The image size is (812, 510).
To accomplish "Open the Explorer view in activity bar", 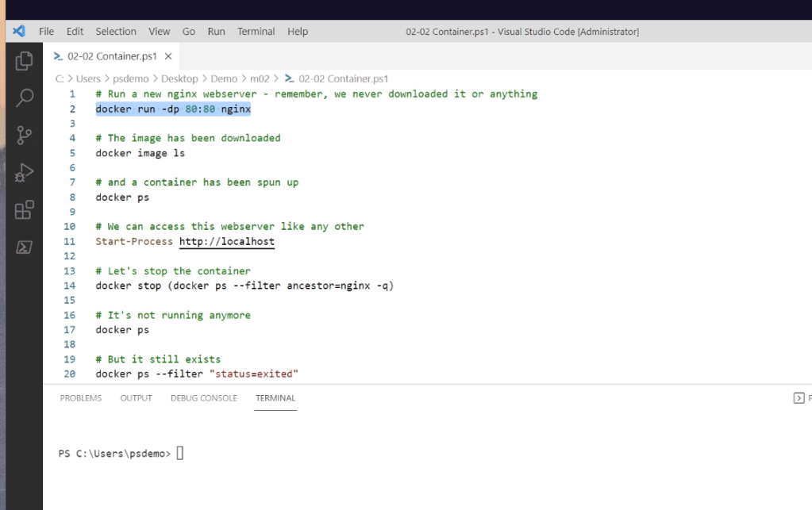I will point(24,61).
